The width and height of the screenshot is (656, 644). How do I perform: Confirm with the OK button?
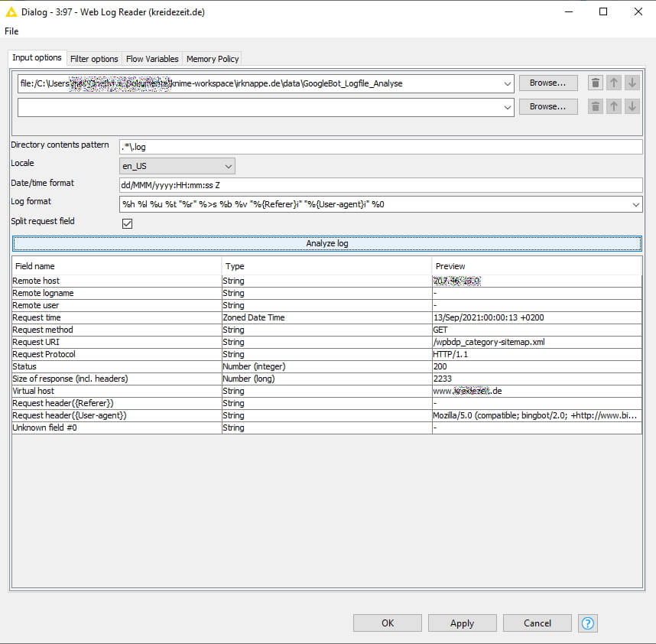(388, 623)
